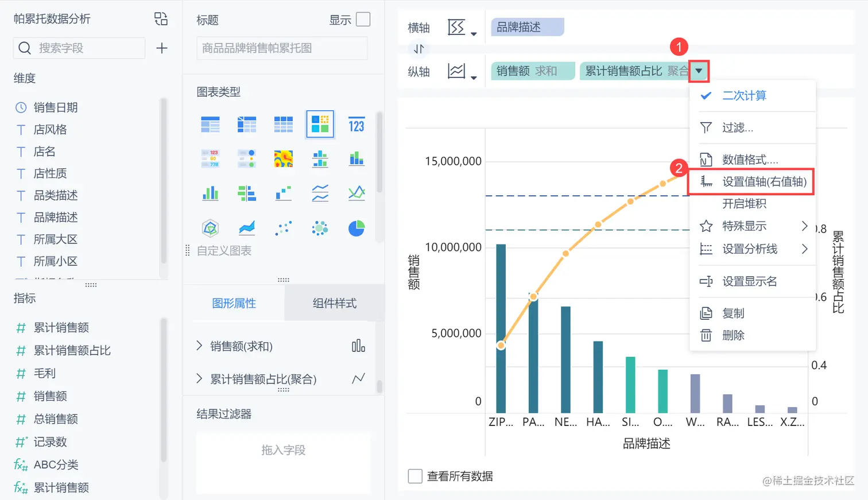The width and height of the screenshot is (868, 500).
Task: Click the component switch icon beside 帕累托数据分析
Action: click(161, 18)
